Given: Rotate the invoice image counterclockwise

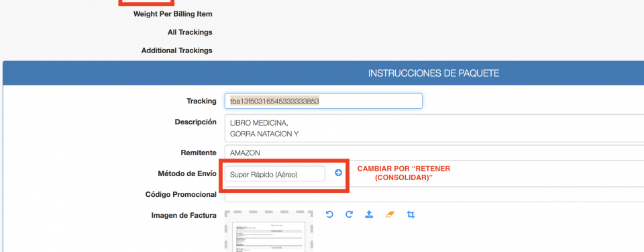Looking at the screenshot, I should pos(329,214).
